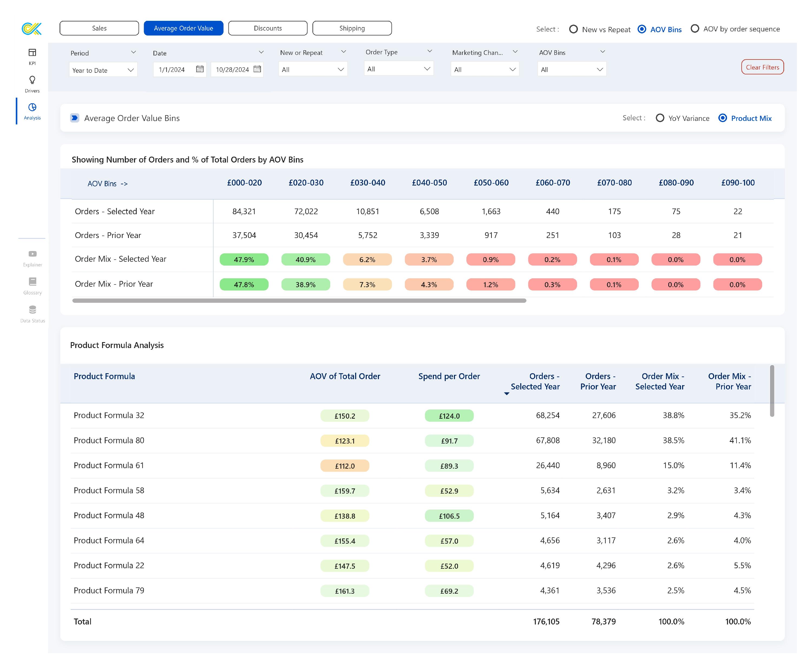This screenshot has height=668, width=812.
Task: Open the Glossary book icon
Action: [x=33, y=282]
